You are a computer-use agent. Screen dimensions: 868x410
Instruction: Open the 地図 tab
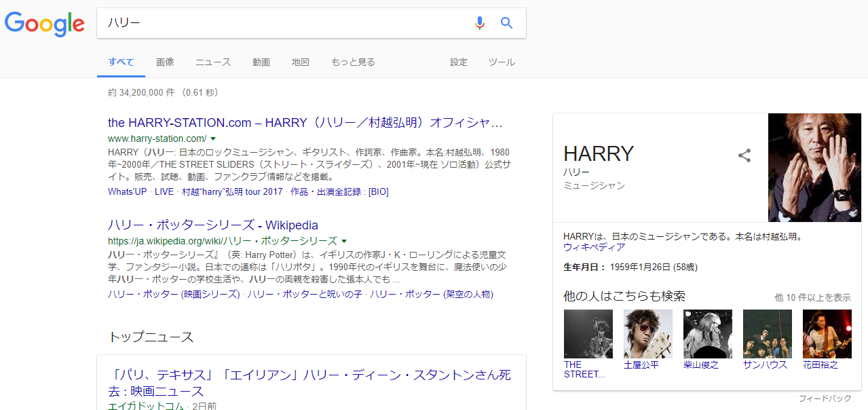coord(301,62)
